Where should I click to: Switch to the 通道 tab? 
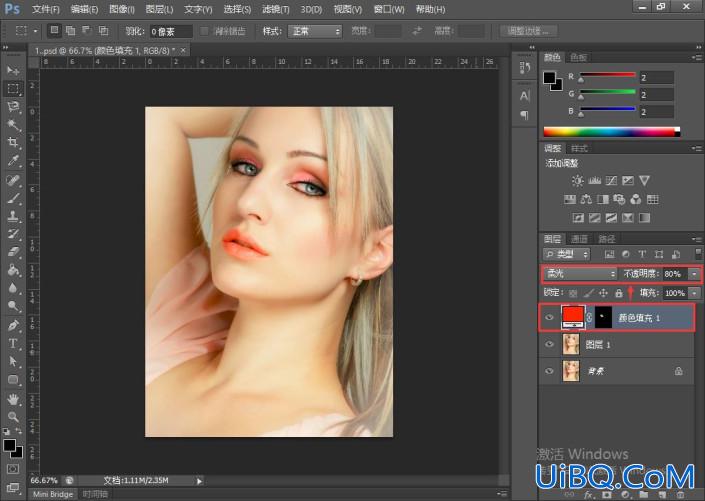[x=579, y=239]
